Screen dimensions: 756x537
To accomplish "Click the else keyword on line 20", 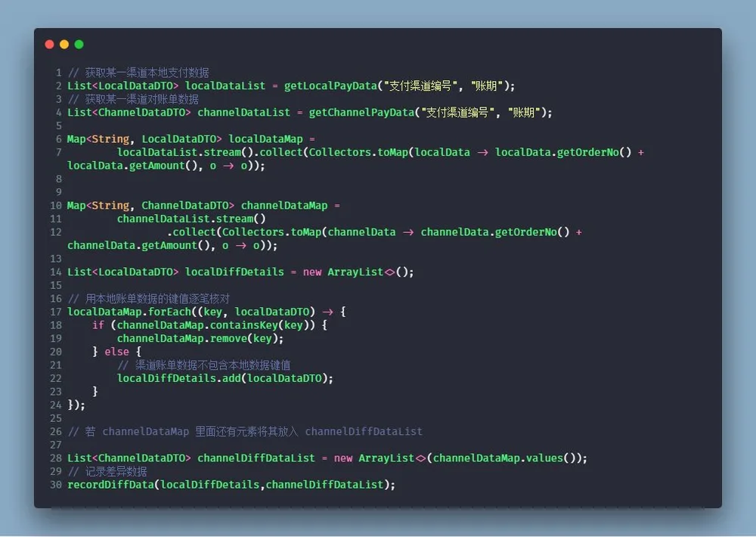I will click(116, 352).
